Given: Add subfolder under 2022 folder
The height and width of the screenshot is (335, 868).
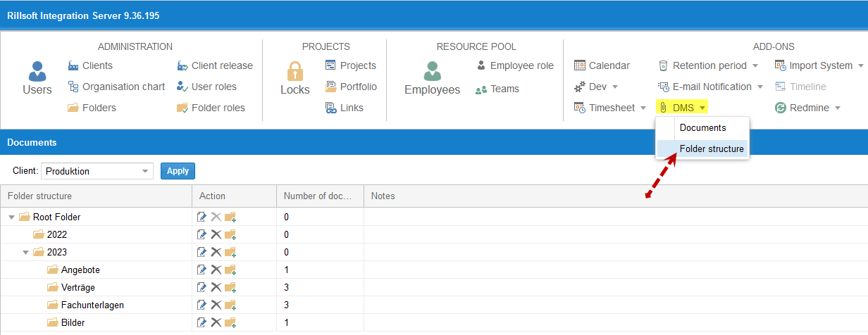Looking at the screenshot, I should 230,234.
